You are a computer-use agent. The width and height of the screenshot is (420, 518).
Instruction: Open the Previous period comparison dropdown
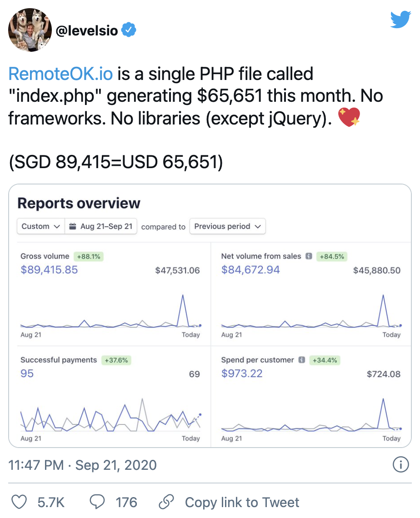pos(227,226)
